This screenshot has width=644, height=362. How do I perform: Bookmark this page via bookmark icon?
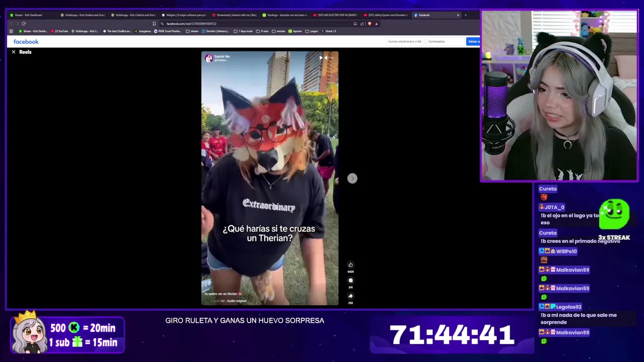tap(154, 24)
